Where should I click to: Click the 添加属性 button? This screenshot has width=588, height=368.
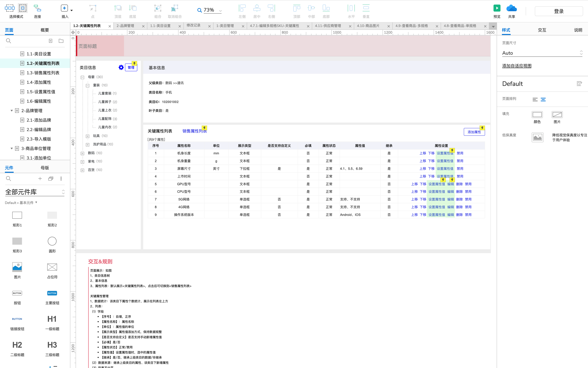click(474, 132)
